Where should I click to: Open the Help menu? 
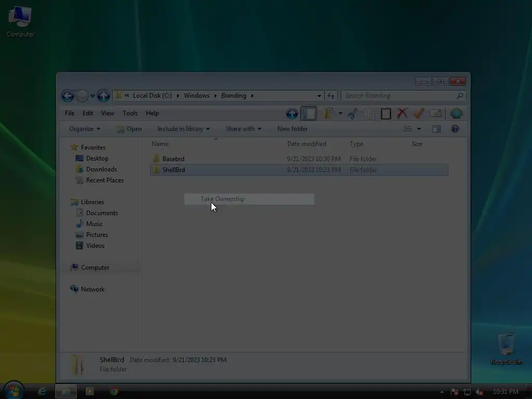pos(152,113)
